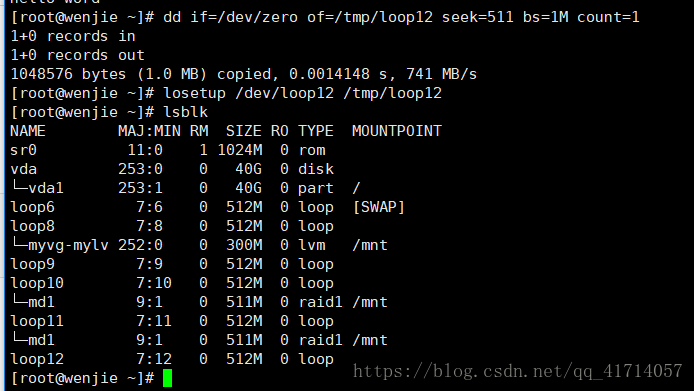Click the myvg-mylv volume name
This screenshot has height=391, width=694.
(68, 245)
